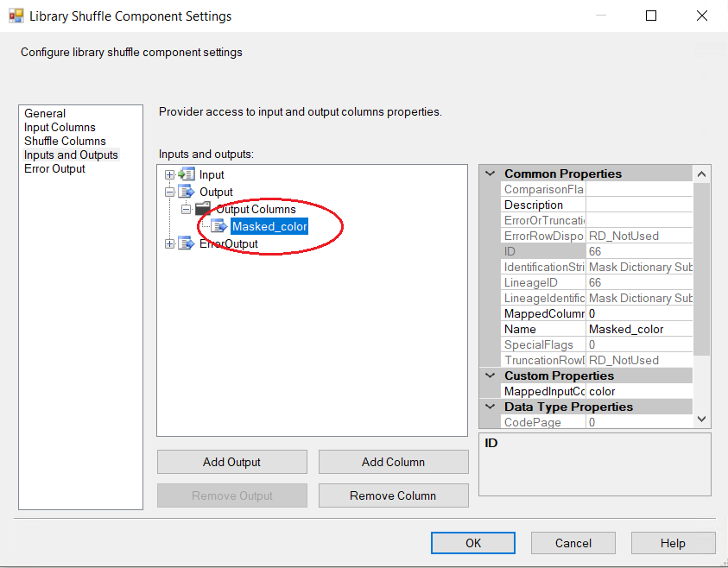The height and width of the screenshot is (568, 728).
Task: Click the ErrorOutput node icon
Action: click(x=187, y=243)
